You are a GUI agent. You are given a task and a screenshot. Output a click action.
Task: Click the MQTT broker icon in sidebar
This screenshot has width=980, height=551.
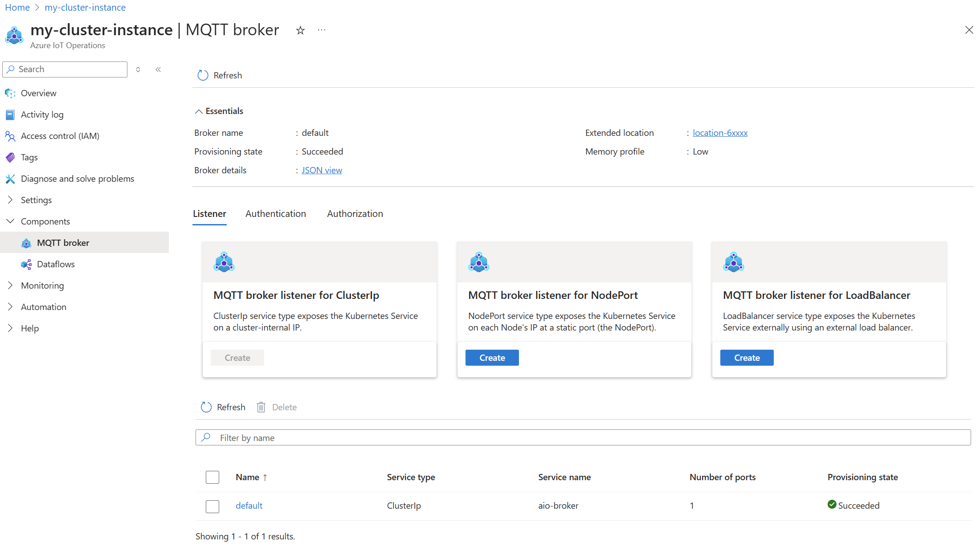(x=28, y=243)
